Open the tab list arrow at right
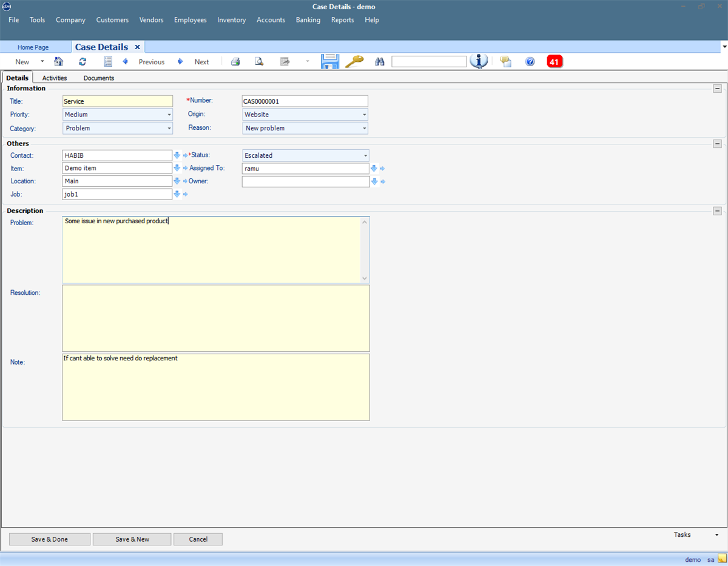Image resolution: width=728 pixels, height=566 pixels. (x=724, y=47)
